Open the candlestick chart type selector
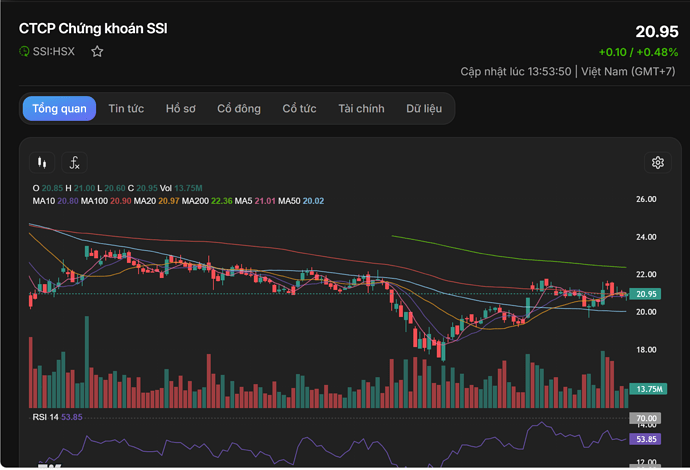Viewport: 690px width, 470px height. click(x=42, y=163)
